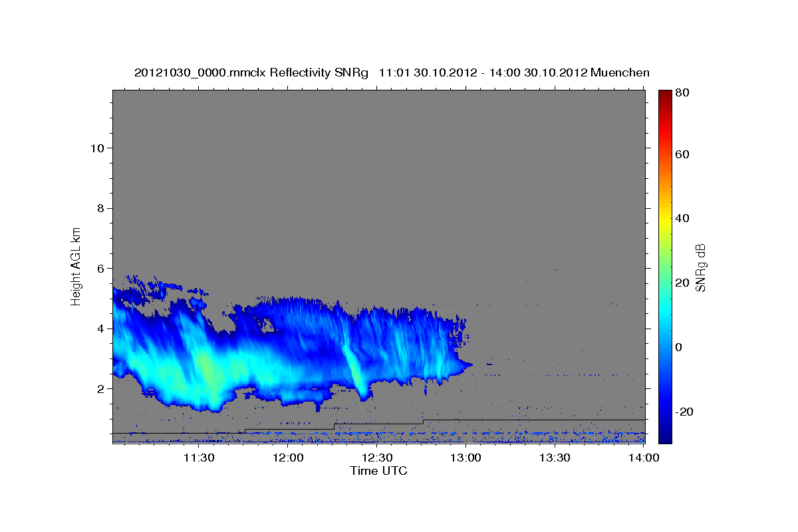Click the dark blue bottom of colorbar
This screenshot has width=798, height=532.
(x=665, y=436)
